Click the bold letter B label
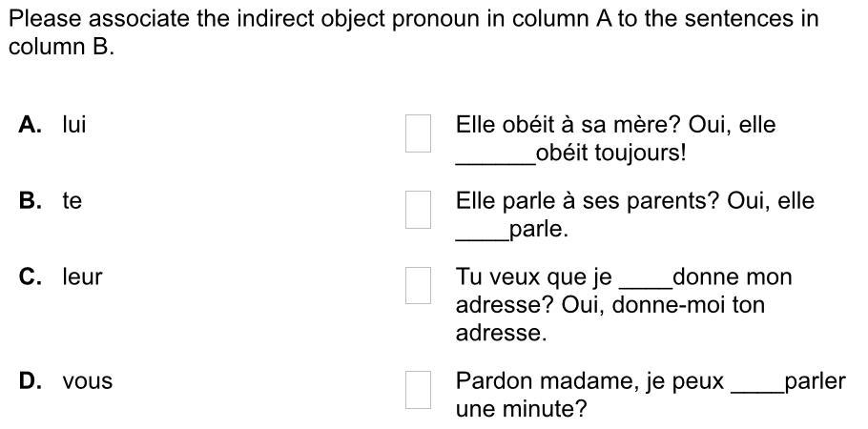 (x=31, y=201)
